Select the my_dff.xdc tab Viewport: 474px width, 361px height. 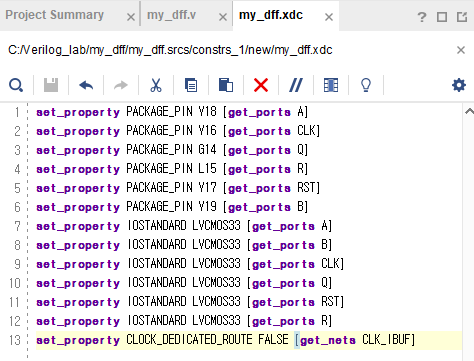click(271, 15)
